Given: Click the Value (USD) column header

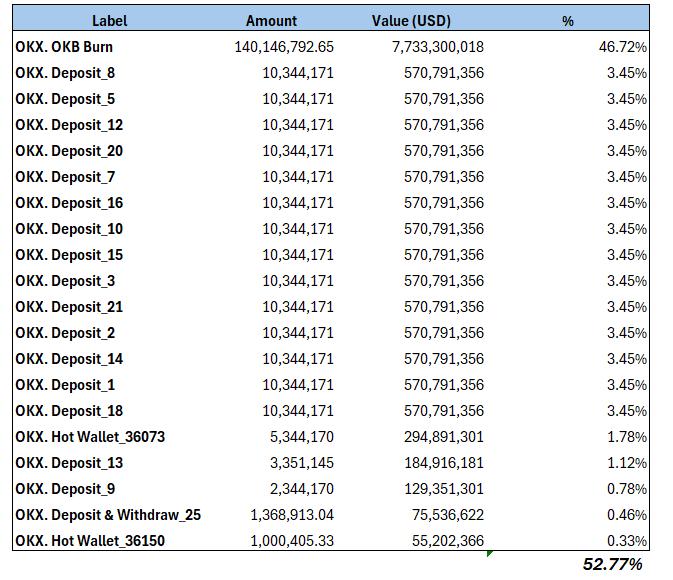Looking at the screenshot, I should [x=411, y=21].
